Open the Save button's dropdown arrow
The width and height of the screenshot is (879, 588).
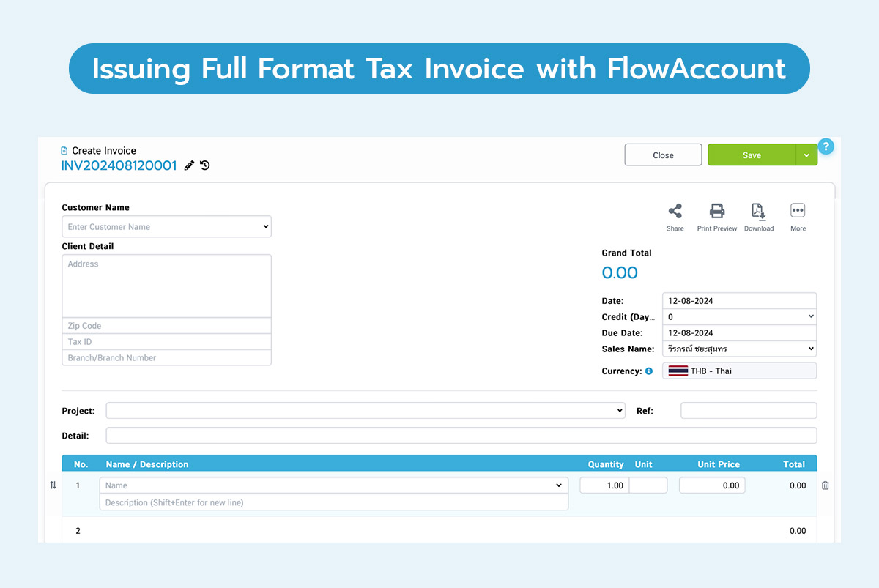(x=806, y=155)
